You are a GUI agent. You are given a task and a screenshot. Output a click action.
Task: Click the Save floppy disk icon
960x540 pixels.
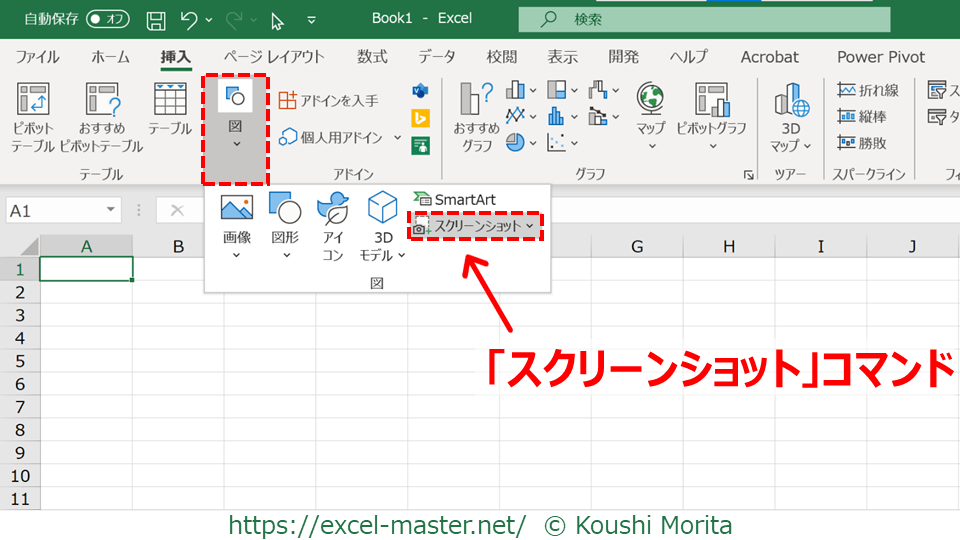pos(156,19)
